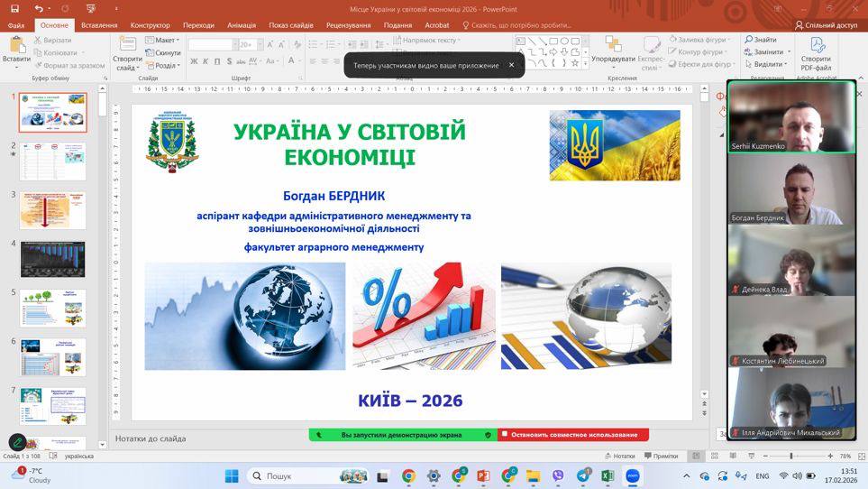
Task: Start slideshow from the quick access toolbar
Action: pos(91,9)
